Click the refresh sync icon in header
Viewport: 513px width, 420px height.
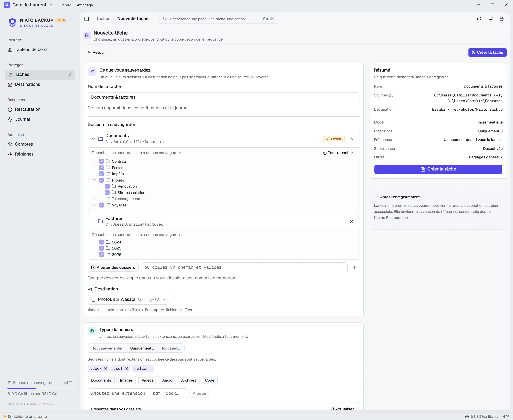pyautogui.click(x=479, y=19)
